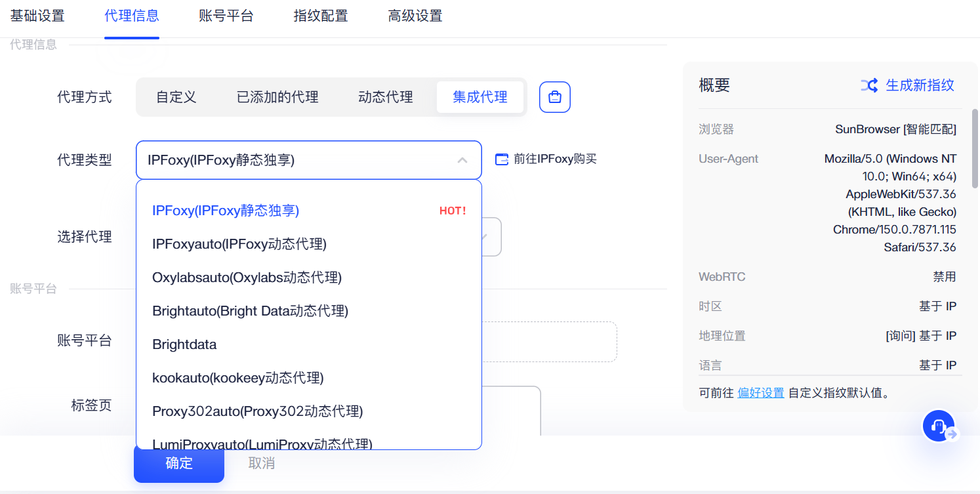The height and width of the screenshot is (494, 980).
Task: Click the 确定 confirm button
Action: click(179, 463)
